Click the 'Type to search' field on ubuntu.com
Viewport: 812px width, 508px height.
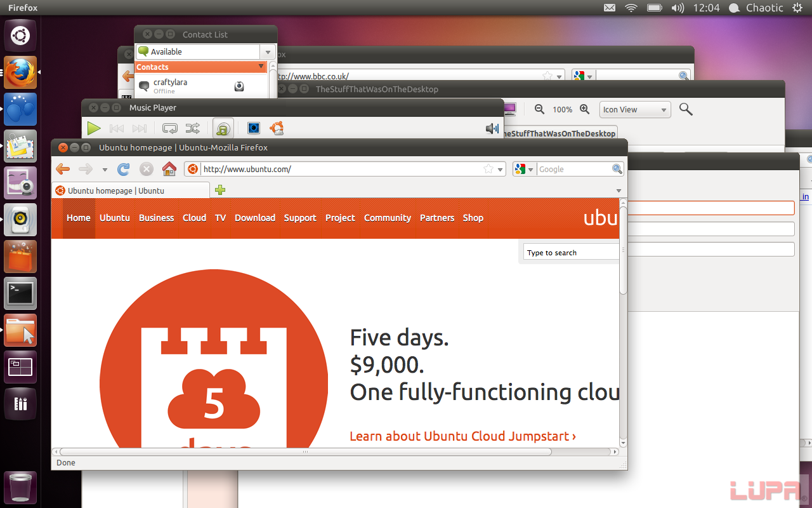(571, 253)
